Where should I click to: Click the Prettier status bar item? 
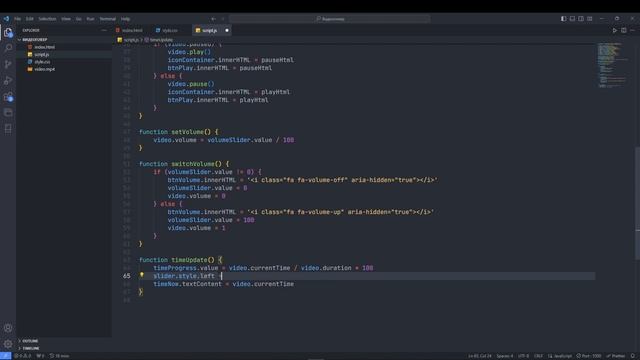point(616,356)
